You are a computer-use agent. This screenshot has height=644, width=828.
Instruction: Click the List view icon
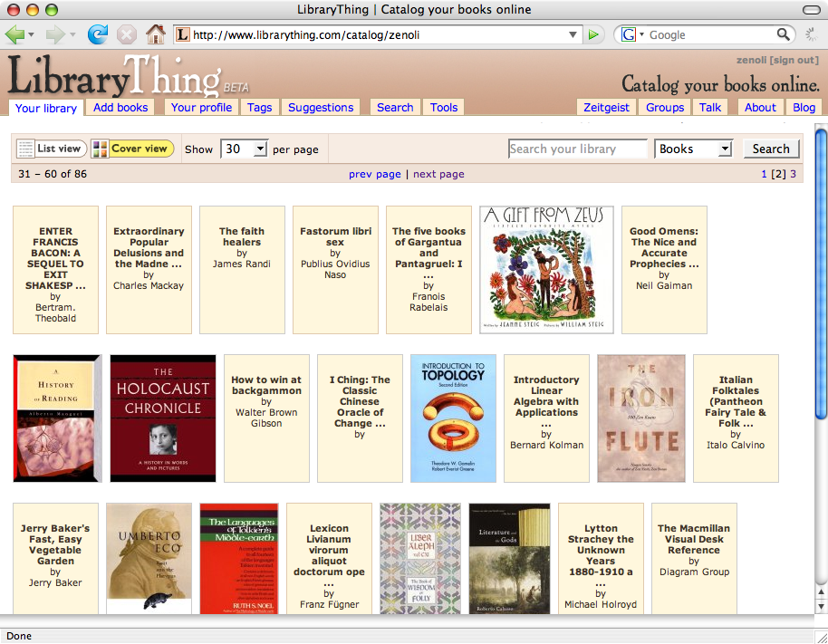coord(24,149)
